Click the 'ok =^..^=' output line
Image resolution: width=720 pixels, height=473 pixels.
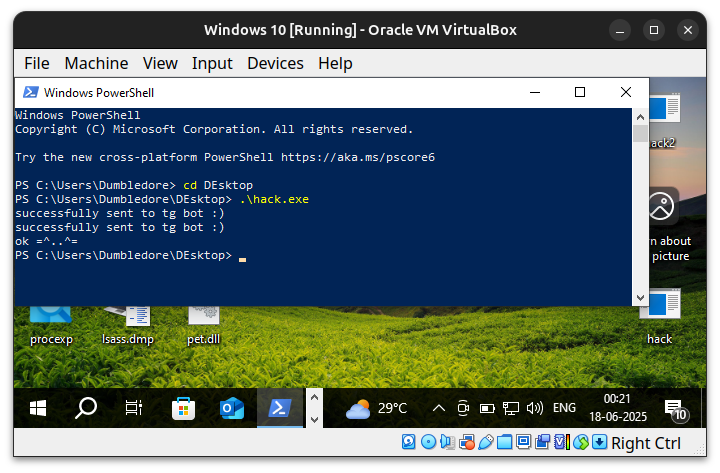46,241
